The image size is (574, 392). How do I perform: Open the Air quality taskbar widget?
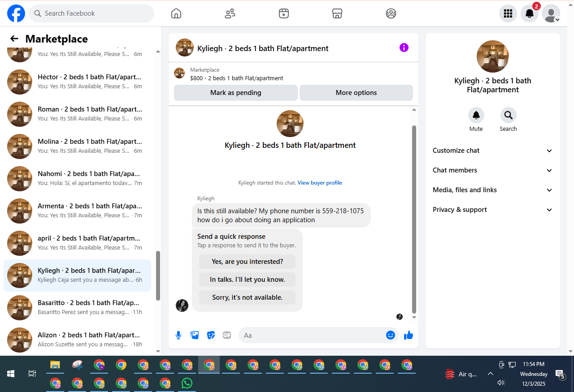pos(461,374)
